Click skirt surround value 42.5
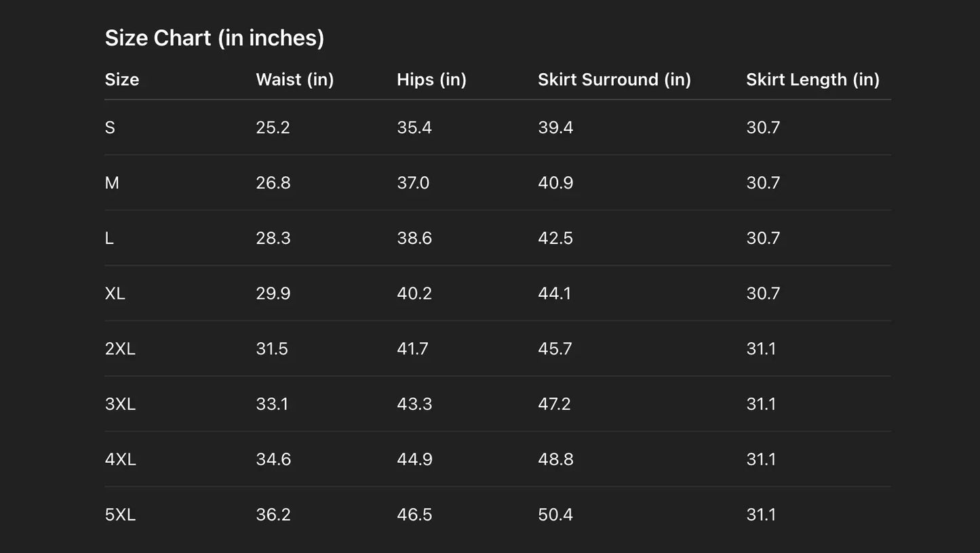The image size is (980, 553). tap(555, 239)
